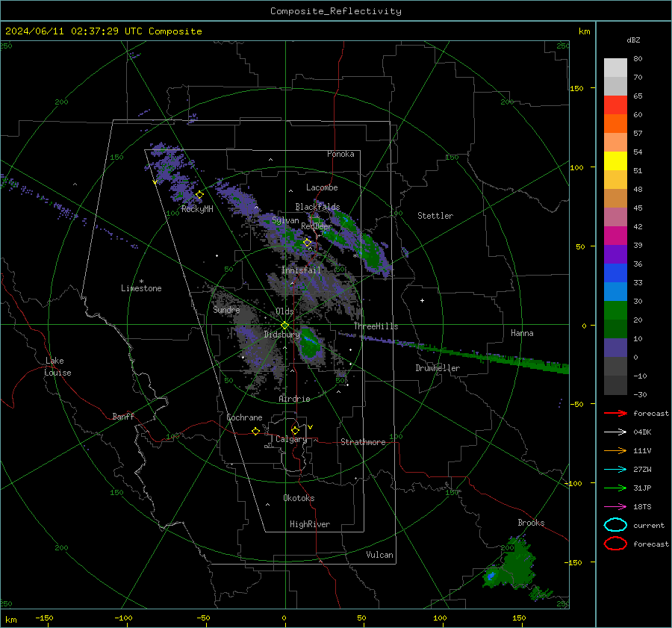Pick the magenta 39-42 dBZ swatch
The image size is (672, 628).
pyautogui.click(x=615, y=236)
